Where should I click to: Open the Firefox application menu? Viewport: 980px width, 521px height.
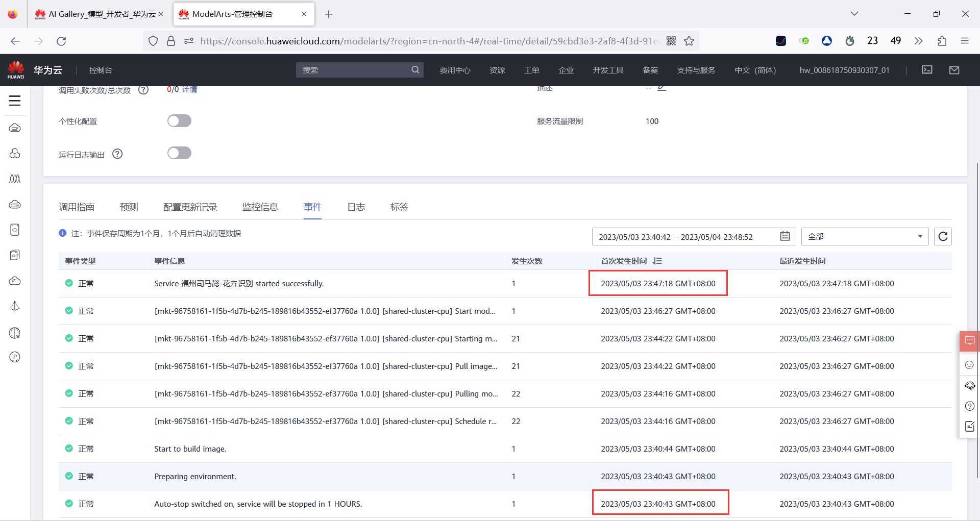click(965, 41)
